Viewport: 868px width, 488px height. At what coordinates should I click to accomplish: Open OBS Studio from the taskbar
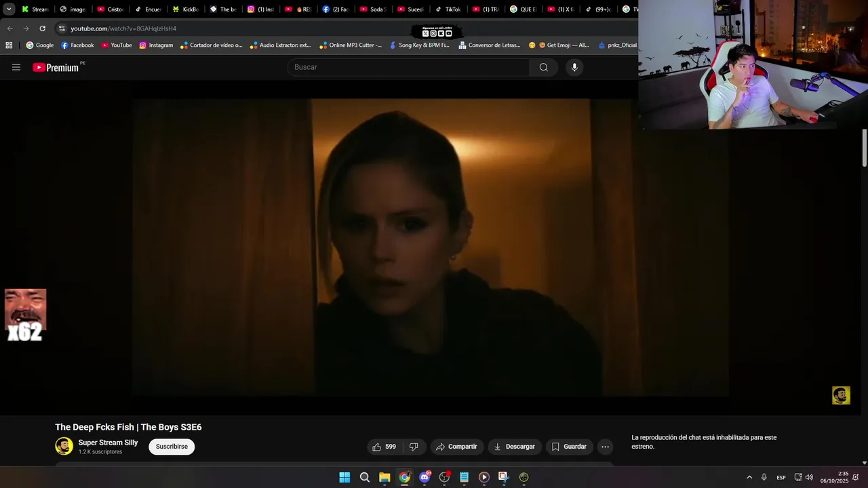(x=444, y=477)
